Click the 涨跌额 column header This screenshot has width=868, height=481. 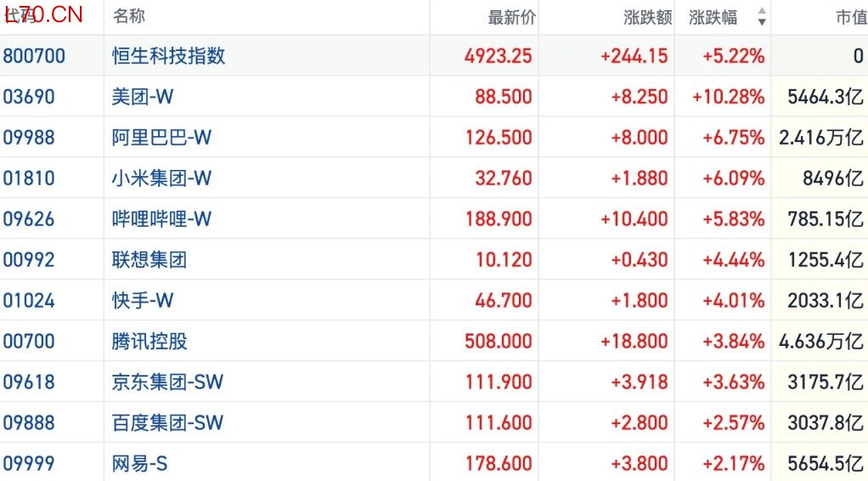pos(648,17)
